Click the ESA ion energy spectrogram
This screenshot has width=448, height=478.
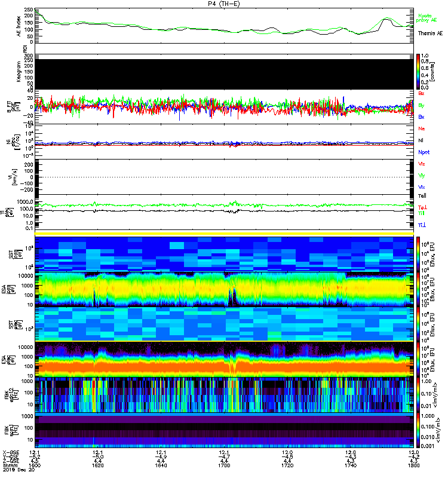point(224,289)
